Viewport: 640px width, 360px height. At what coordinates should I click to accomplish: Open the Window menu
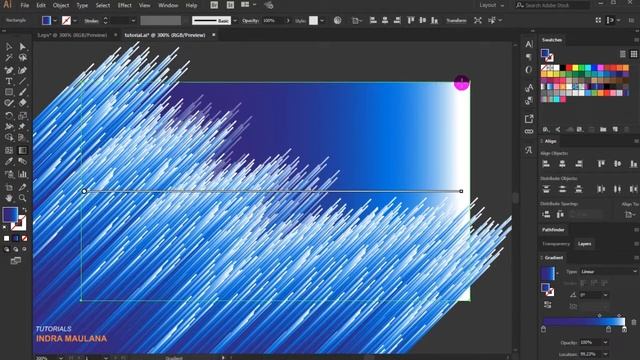click(x=168, y=5)
